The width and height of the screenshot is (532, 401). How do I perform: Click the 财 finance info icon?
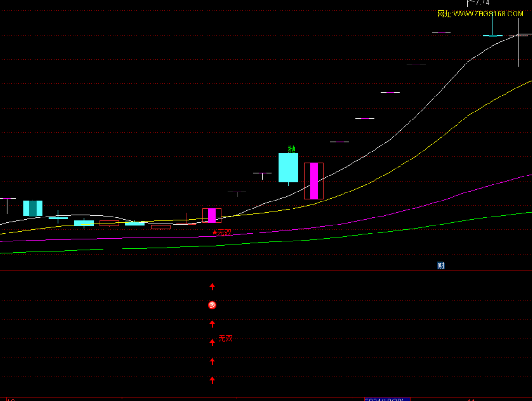441,265
